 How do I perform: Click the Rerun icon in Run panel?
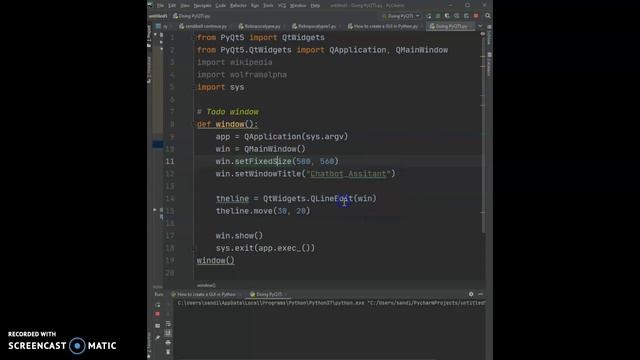click(158, 305)
